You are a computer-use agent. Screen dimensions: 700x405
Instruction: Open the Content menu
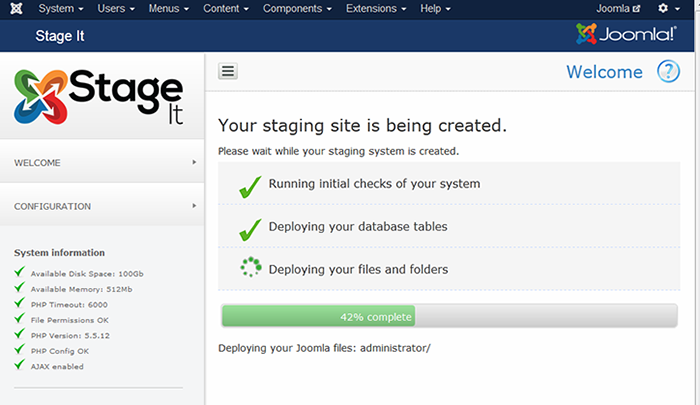pyautogui.click(x=226, y=8)
